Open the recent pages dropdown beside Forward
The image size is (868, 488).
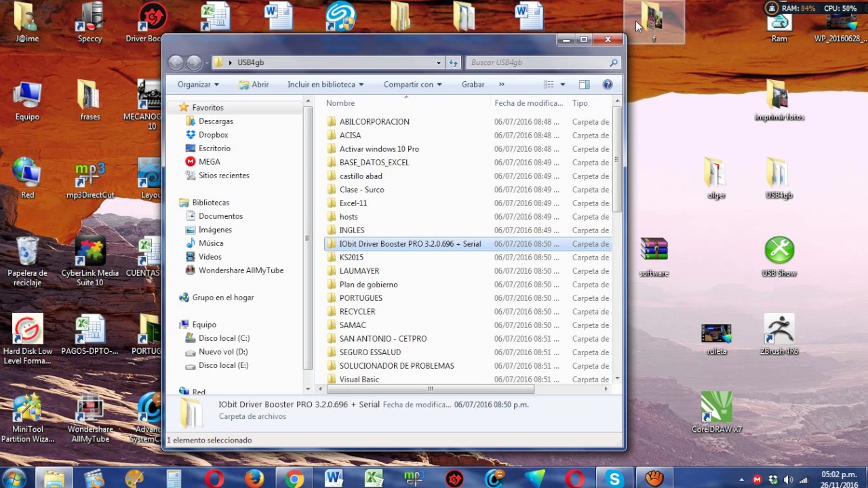coord(206,63)
